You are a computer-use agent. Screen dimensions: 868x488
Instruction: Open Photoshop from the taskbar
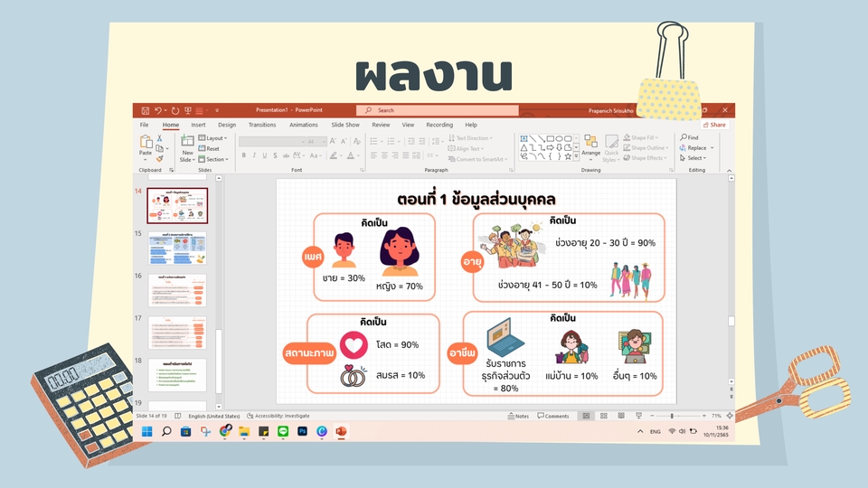302,432
